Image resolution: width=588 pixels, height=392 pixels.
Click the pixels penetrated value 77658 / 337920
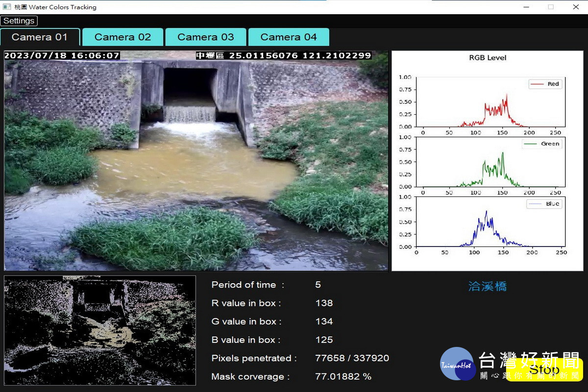click(x=352, y=358)
